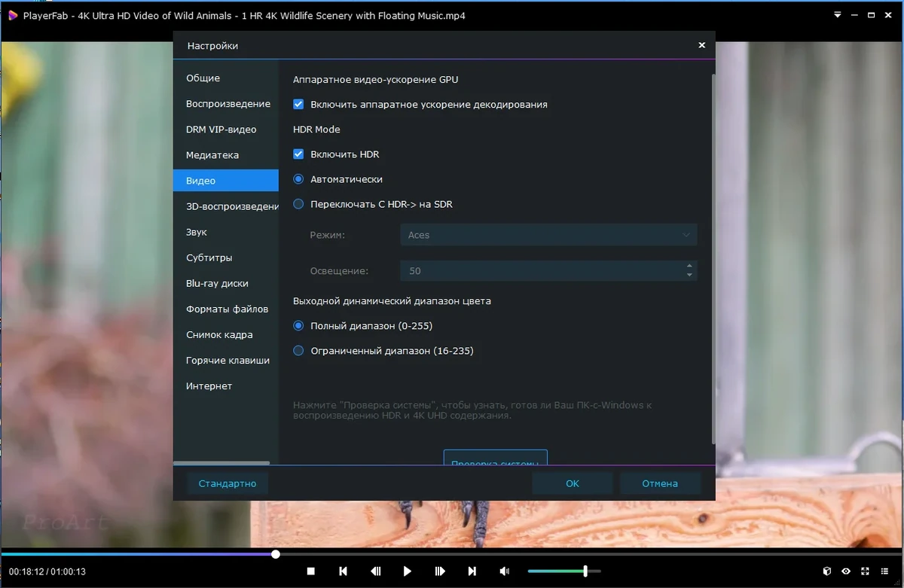Skip to the next track
Image resolution: width=904 pixels, height=588 pixels.
(472, 571)
